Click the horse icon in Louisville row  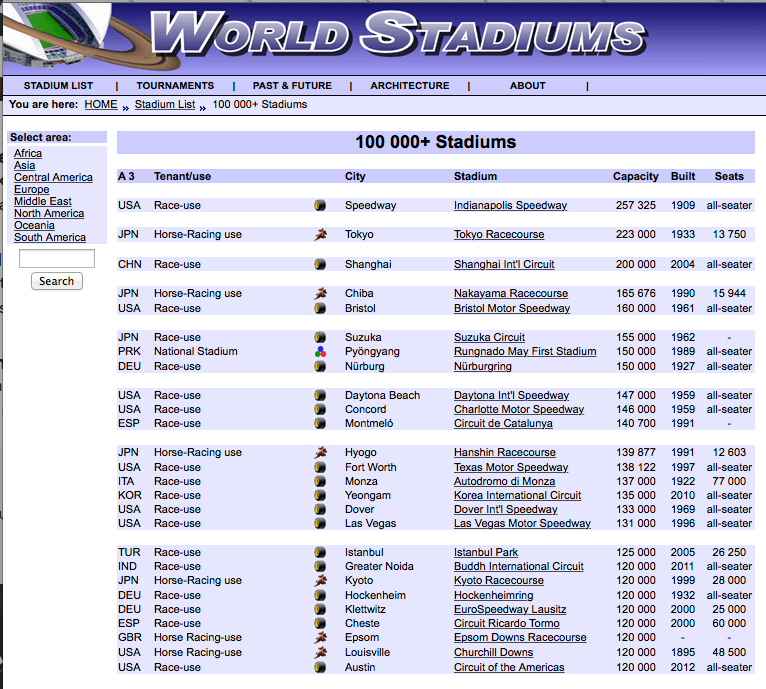(x=320, y=652)
